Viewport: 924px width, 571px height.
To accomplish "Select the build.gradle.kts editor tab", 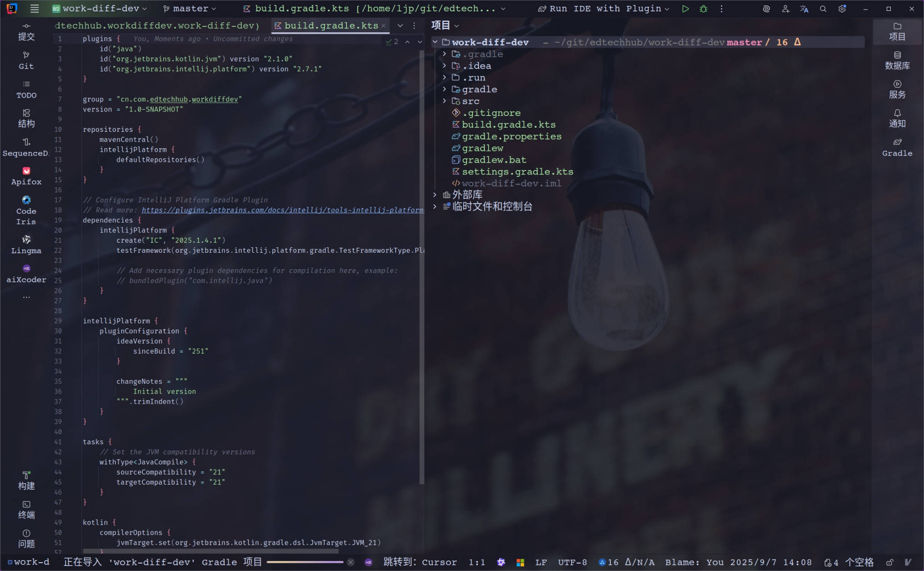I will coord(331,26).
